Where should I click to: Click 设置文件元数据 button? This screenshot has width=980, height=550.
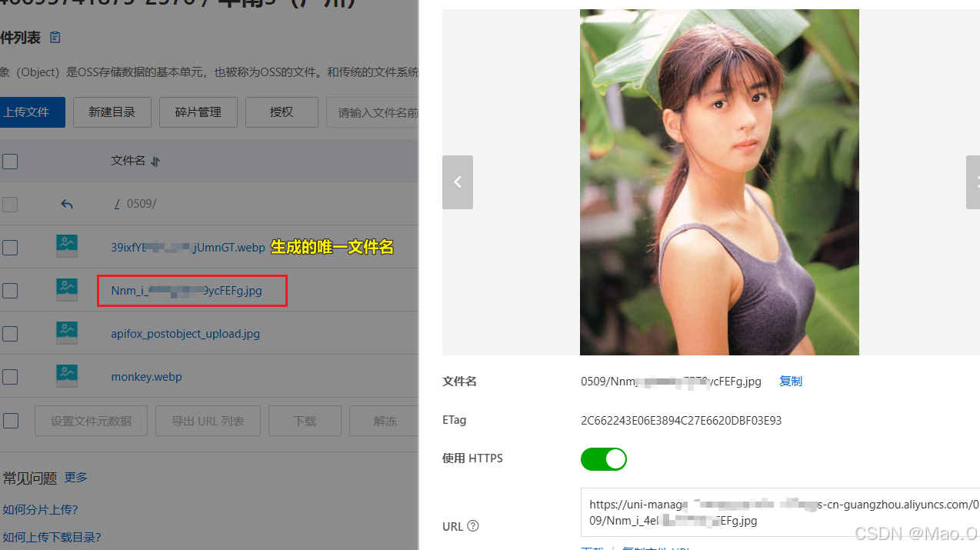coord(92,421)
